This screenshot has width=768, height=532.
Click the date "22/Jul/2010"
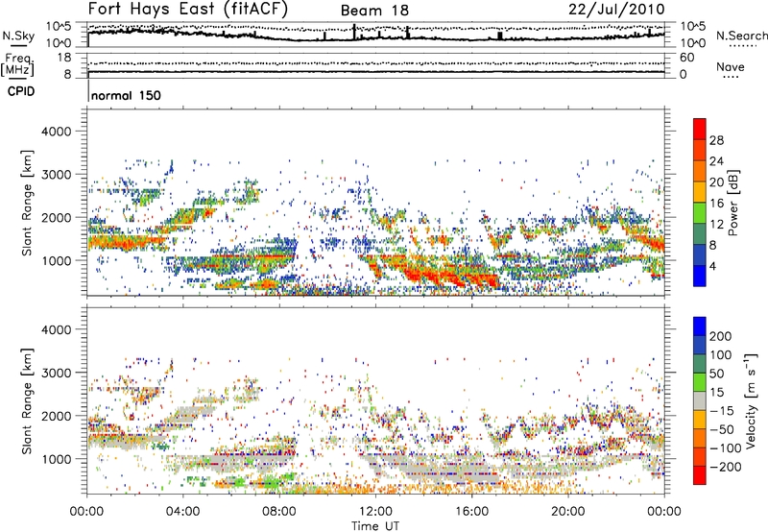(x=616, y=10)
